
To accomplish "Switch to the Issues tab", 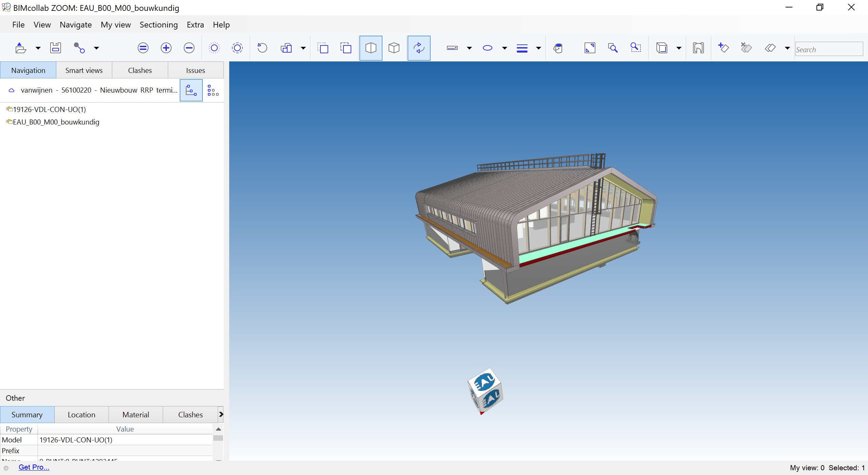I will pos(196,70).
